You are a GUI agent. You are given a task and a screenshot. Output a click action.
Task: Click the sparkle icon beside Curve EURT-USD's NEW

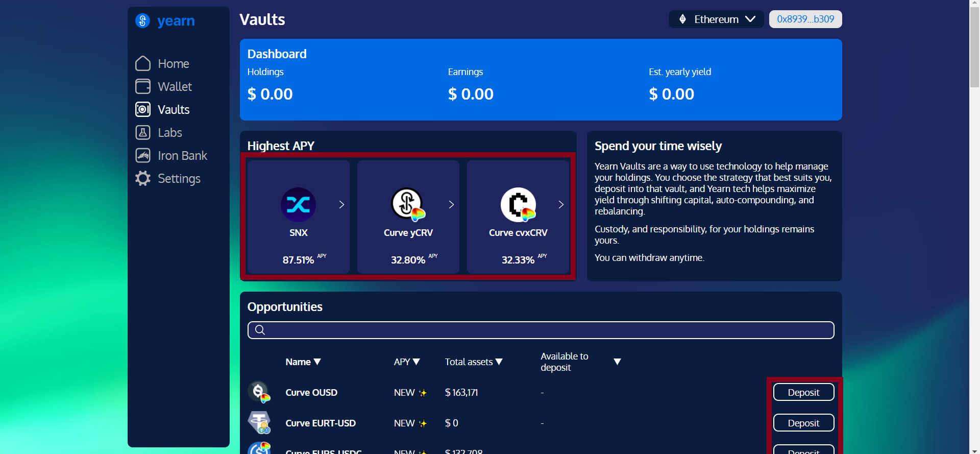tap(423, 423)
